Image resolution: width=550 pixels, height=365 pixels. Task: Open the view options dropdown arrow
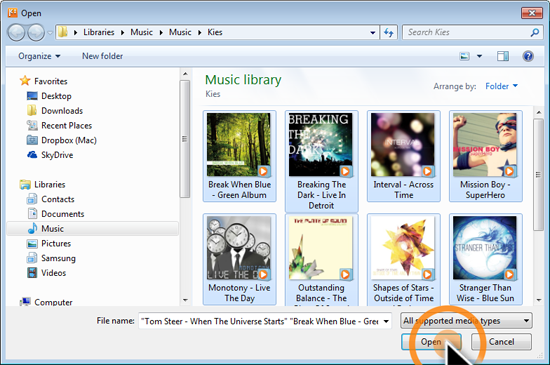(479, 56)
